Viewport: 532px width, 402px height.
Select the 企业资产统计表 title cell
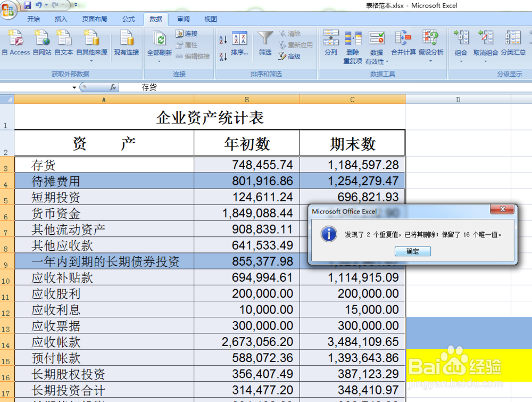click(210, 117)
